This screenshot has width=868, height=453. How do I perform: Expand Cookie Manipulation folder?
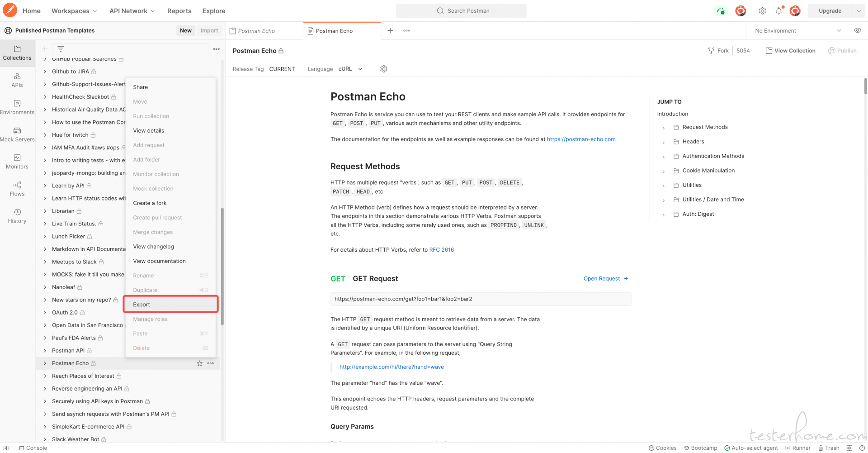(x=663, y=172)
